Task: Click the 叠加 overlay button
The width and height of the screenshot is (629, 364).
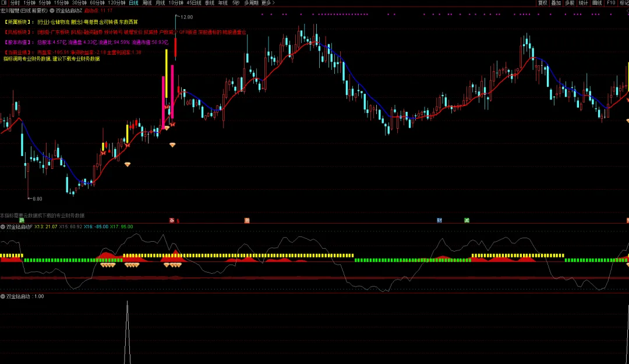Action: tap(556, 3)
